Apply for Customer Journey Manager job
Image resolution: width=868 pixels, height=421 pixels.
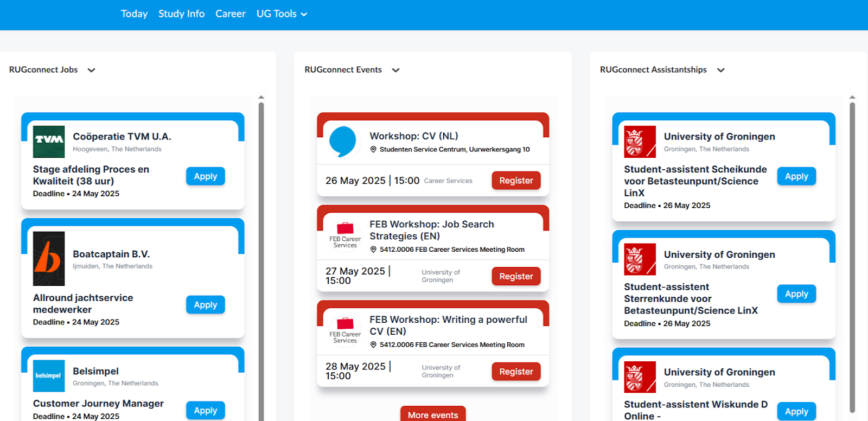pyautogui.click(x=206, y=411)
